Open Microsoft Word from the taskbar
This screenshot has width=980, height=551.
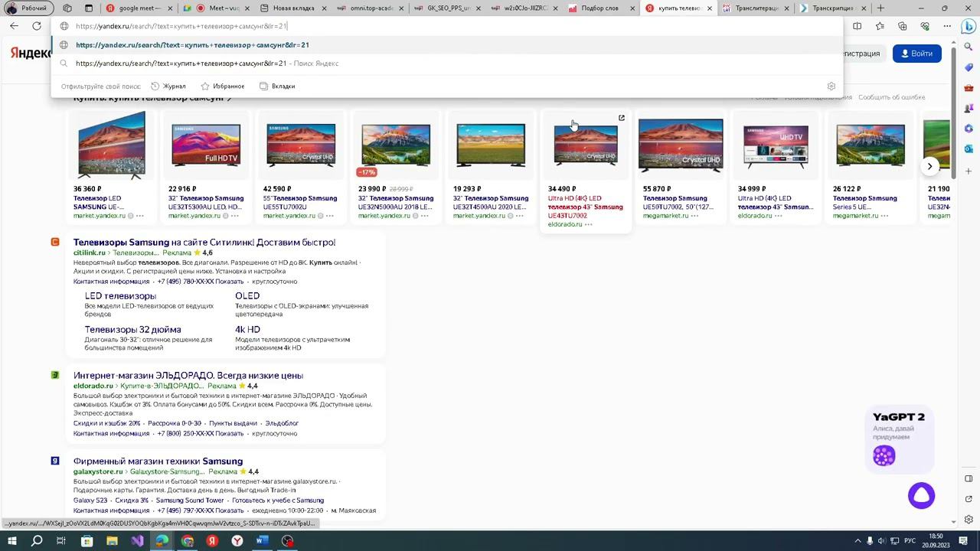pos(263,541)
